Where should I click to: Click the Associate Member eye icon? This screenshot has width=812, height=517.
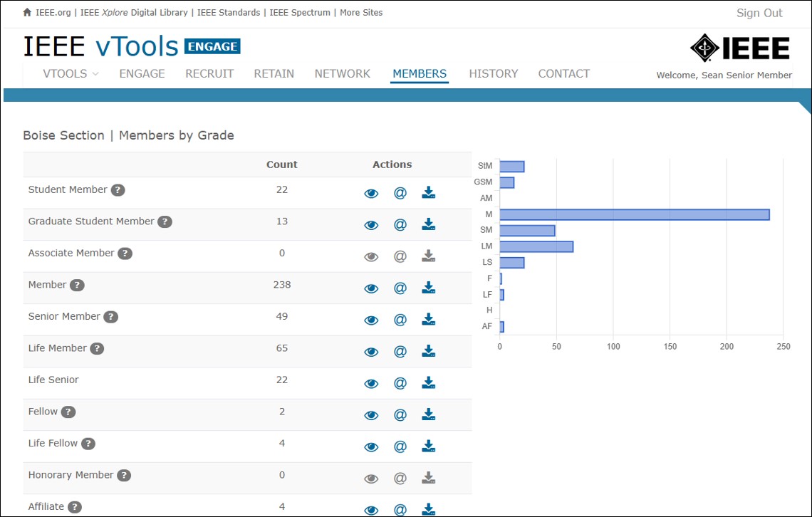click(x=371, y=256)
